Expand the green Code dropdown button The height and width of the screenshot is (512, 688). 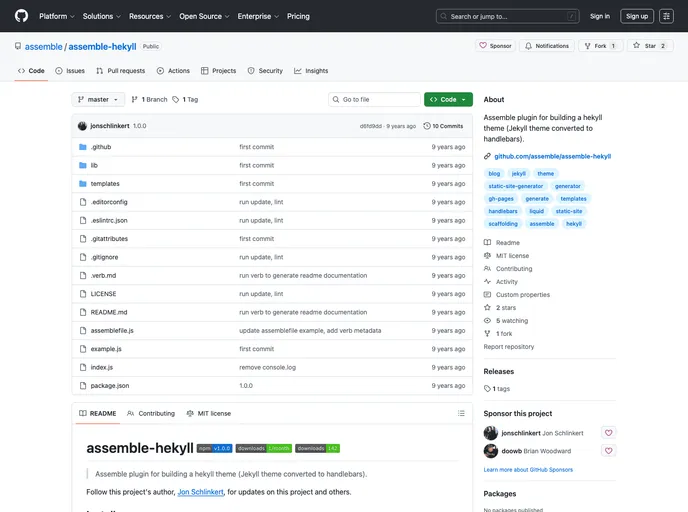coord(448,100)
